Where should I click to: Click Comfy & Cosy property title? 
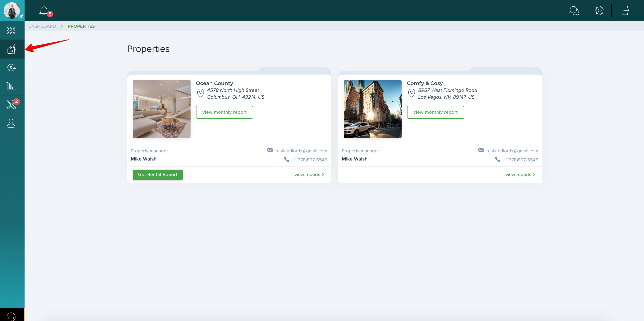coord(425,83)
